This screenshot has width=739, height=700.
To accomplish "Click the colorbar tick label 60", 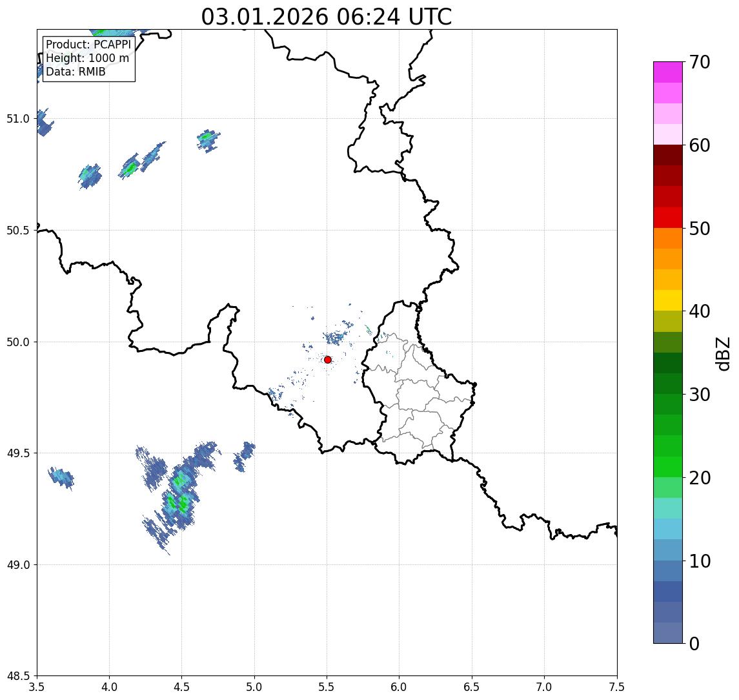I will (x=700, y=146).
